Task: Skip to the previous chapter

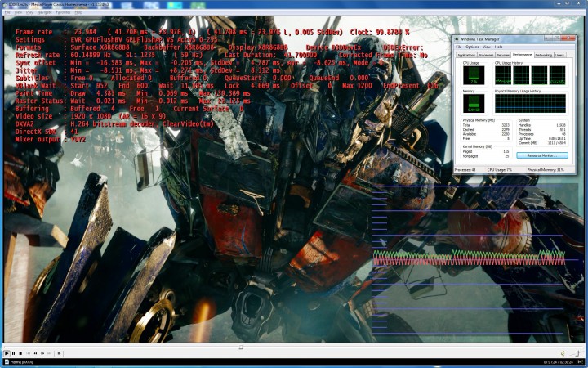Action: (28, 353)
